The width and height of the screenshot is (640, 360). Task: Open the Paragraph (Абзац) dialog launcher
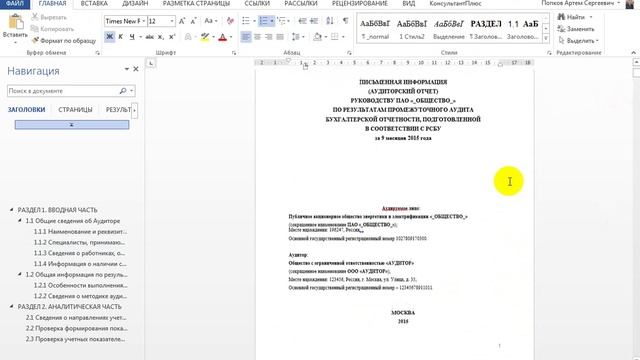click(349, 53)
